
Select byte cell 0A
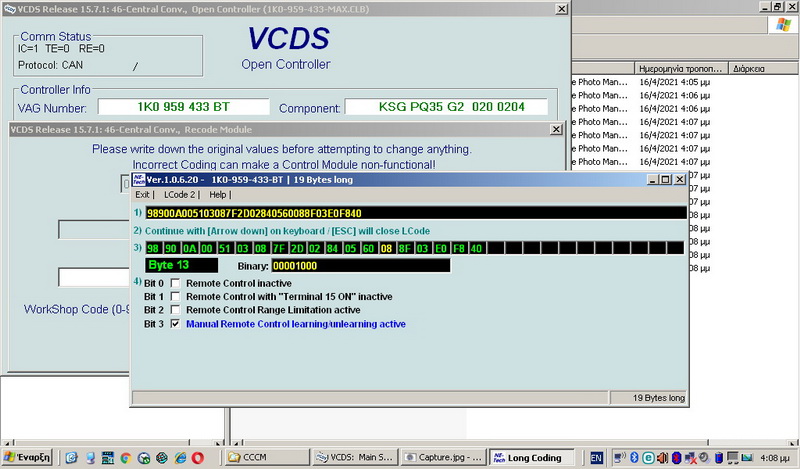[189, 248]
